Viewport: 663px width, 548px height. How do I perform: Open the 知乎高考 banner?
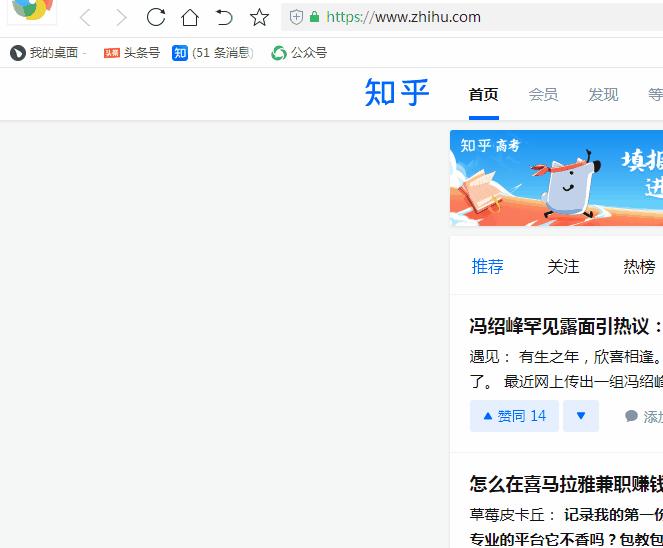click(556, 178)
